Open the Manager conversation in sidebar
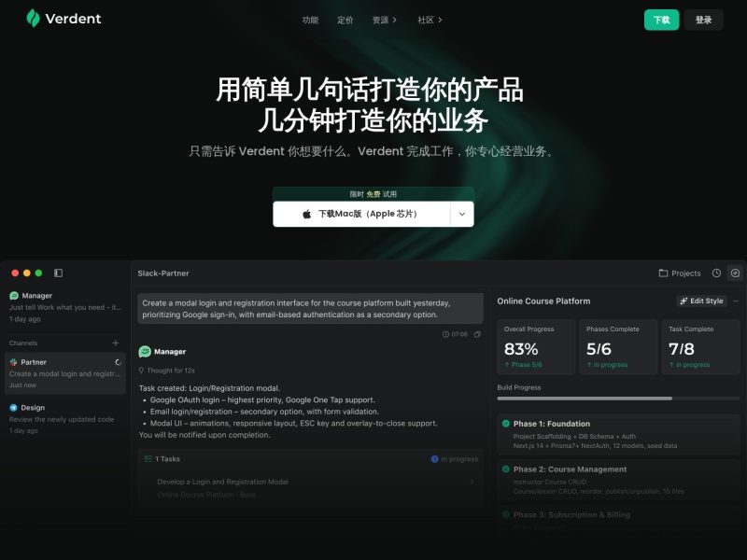The width and height of the screenshot is (747, 560). point(65,307)
